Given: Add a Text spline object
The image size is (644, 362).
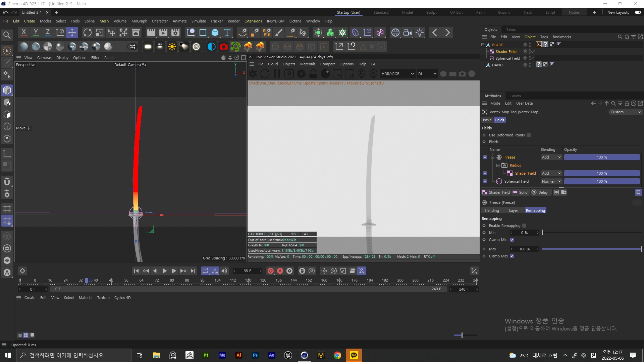Looking at the screenshot, I should coord(227,33).
